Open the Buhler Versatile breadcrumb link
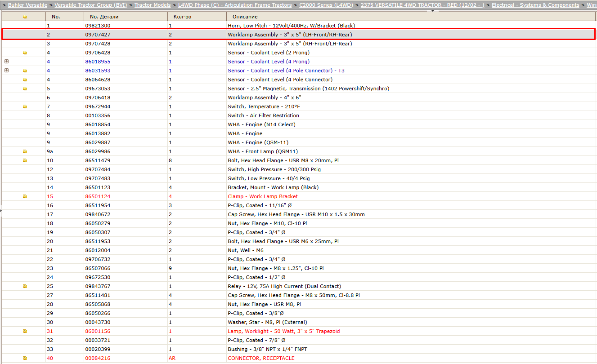The width and height of the screenshot is (597, 364). tap(27, 5)
